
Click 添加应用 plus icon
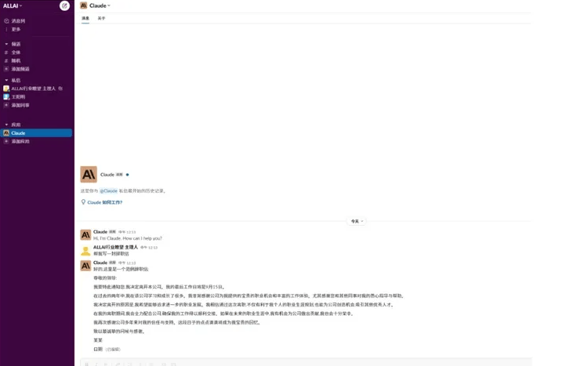6,141
